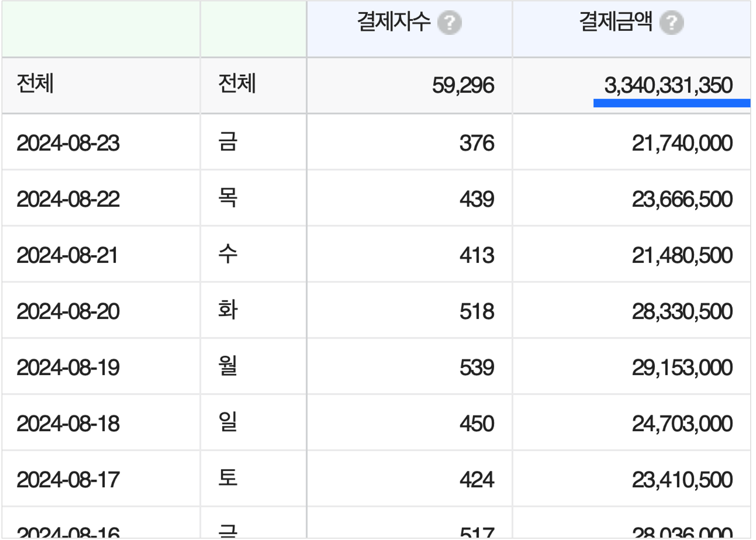Click the 목 weekday cell
Viewport: 756px width, 540px height.
click(x=228, y=198)
